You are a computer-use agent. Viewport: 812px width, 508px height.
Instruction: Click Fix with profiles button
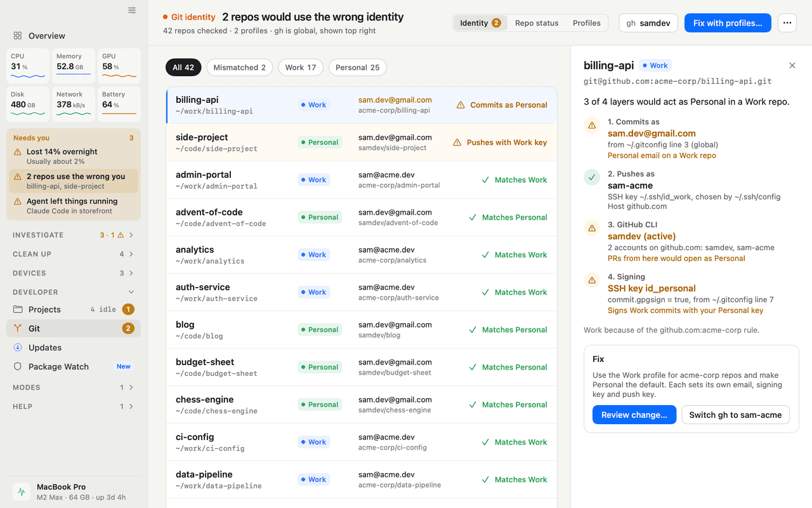point(728,23)
